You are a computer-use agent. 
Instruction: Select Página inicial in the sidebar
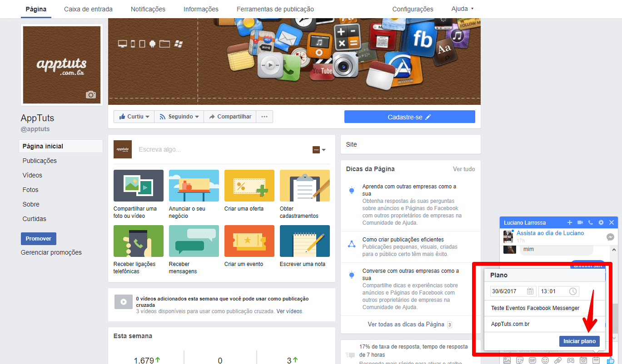point(61,146)
